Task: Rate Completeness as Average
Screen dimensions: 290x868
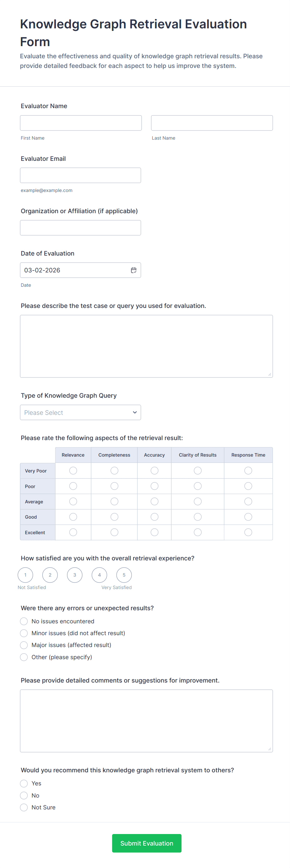Action: point(114,501)
